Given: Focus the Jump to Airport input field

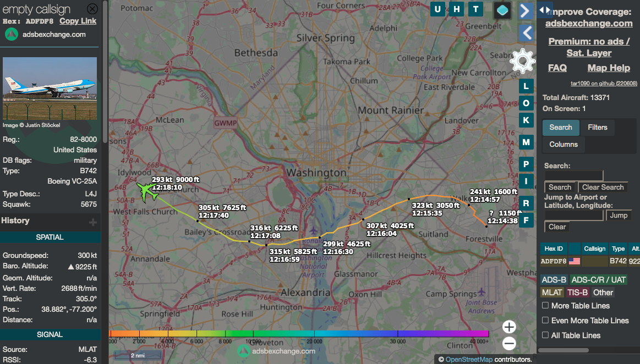Looking at the screenshot, I should [573, 215].
